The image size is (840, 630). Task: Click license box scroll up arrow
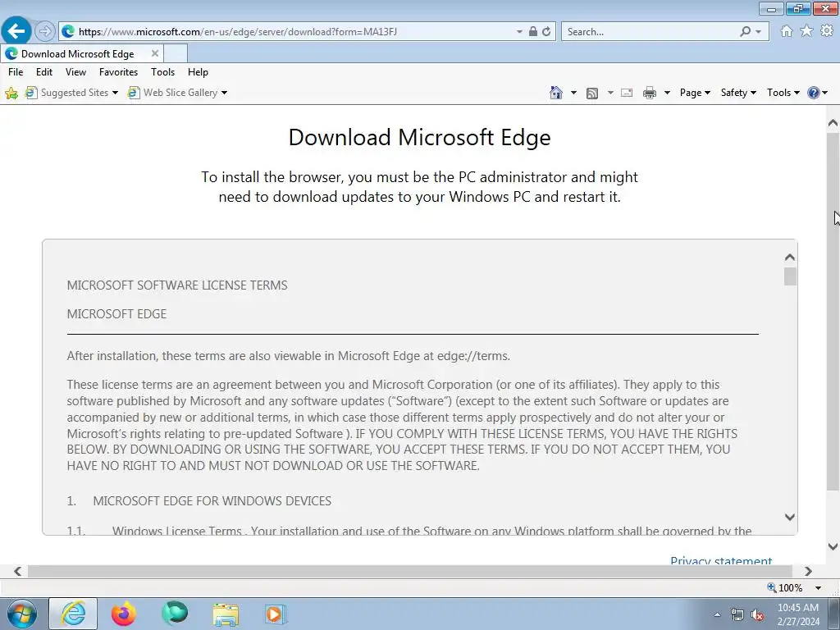point(790,257)
